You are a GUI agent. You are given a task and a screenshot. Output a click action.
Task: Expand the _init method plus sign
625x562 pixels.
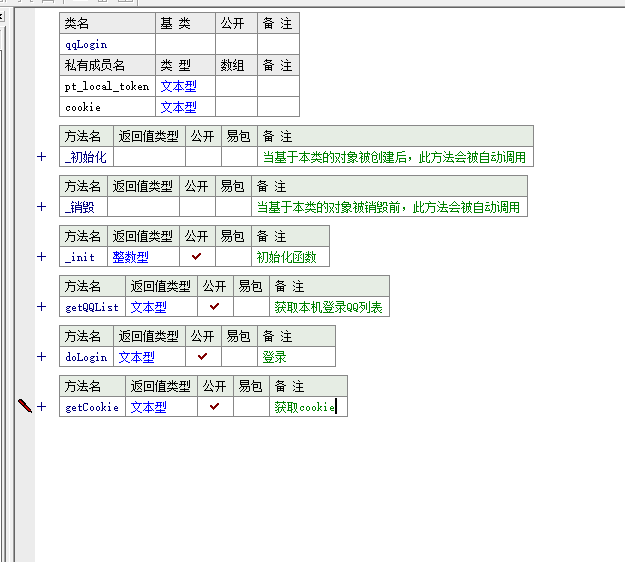click(x=42, y=257)
